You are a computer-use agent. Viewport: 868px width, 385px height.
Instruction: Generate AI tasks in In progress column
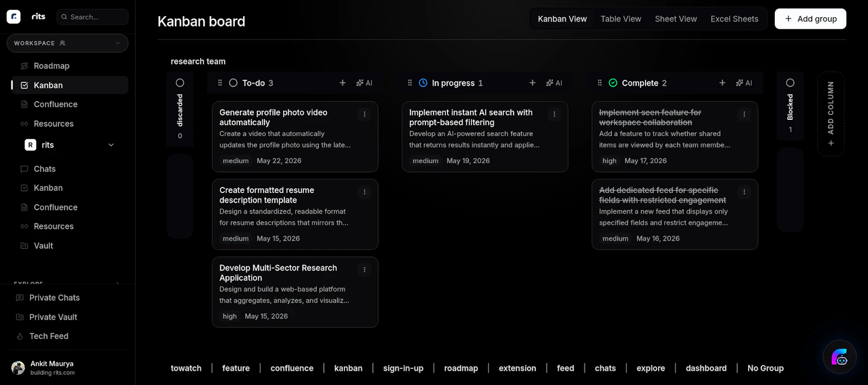pyautogui.click(x=554, y=83)
